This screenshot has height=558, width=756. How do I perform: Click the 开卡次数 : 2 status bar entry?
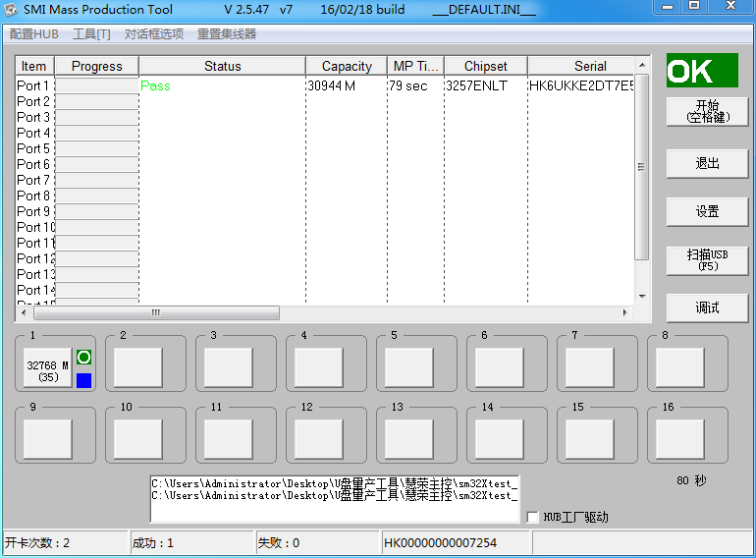point(66,543)
